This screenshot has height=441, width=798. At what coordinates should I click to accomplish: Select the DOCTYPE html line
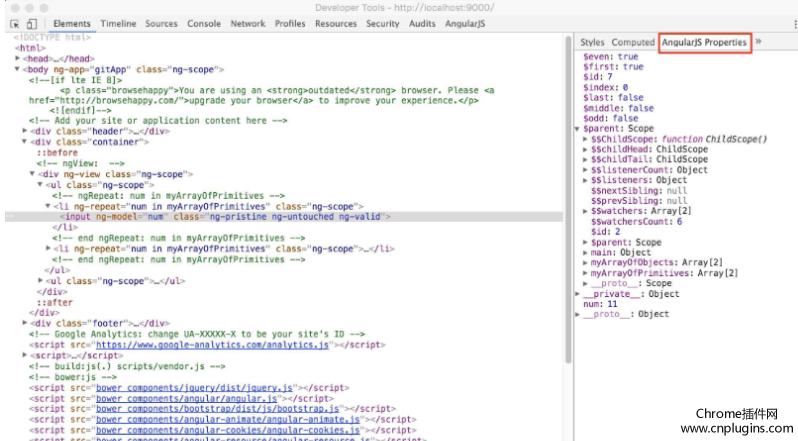point(52,37)
